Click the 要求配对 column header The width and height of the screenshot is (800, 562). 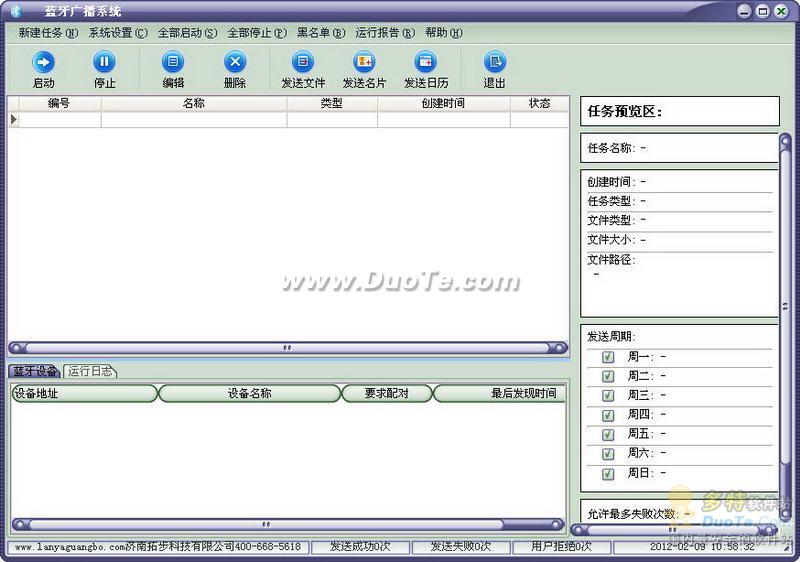point(386,393)
